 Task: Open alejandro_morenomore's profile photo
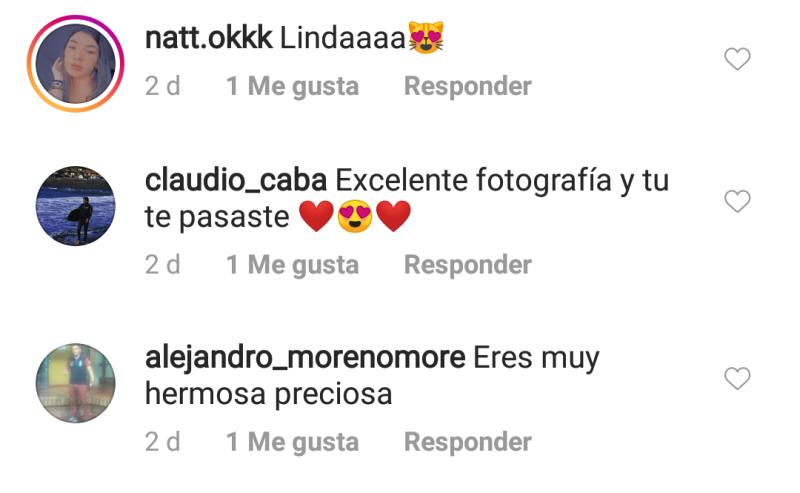pyautogui.click(x=76, y=383)
